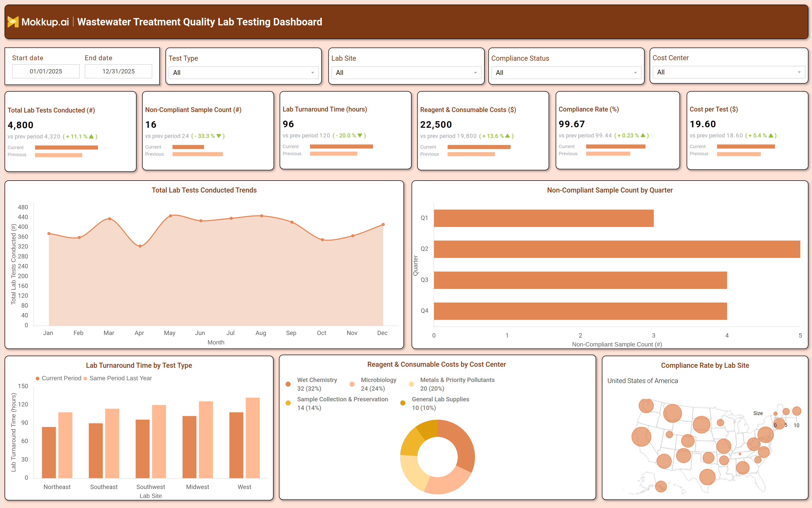Click the Current bar in Cost per Test card
Viewport: 812px width, 508px height.
(x=746, y=147)
